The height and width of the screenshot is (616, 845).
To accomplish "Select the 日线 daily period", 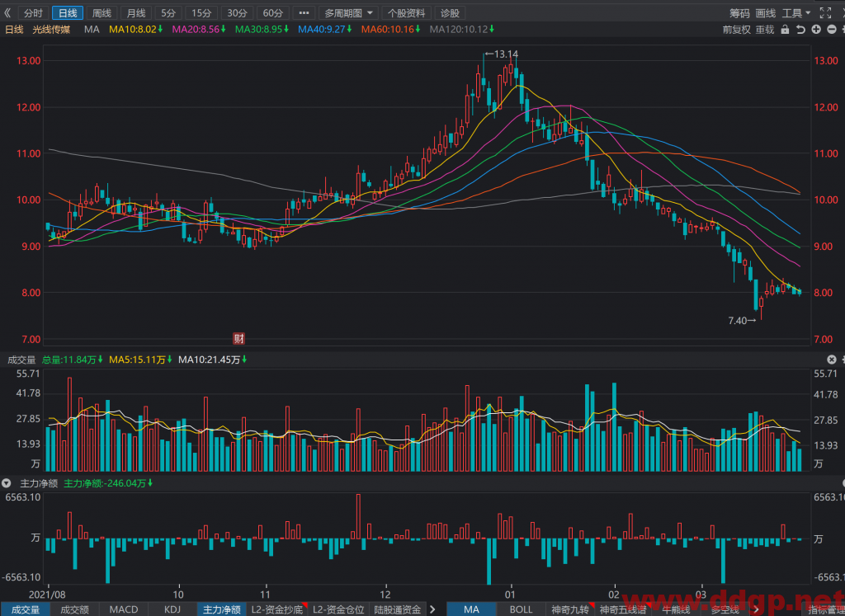I will (x=68, y=13).
